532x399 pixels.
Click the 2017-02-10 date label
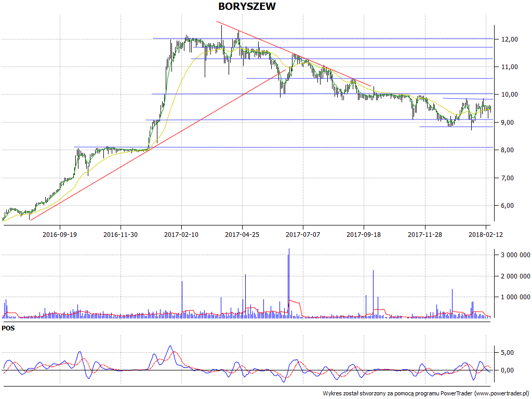tap(181, 234)
